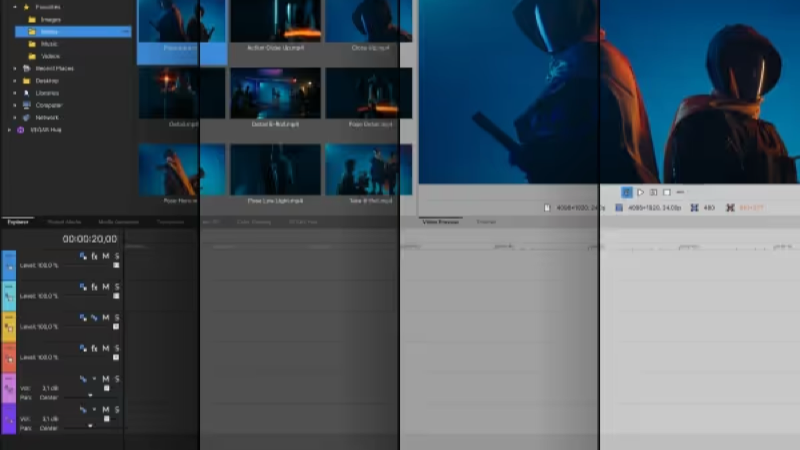Image resolution: width=800 pixels, height=450 pixels.
Task: Mute the red video track
Action: click(106, 348)
